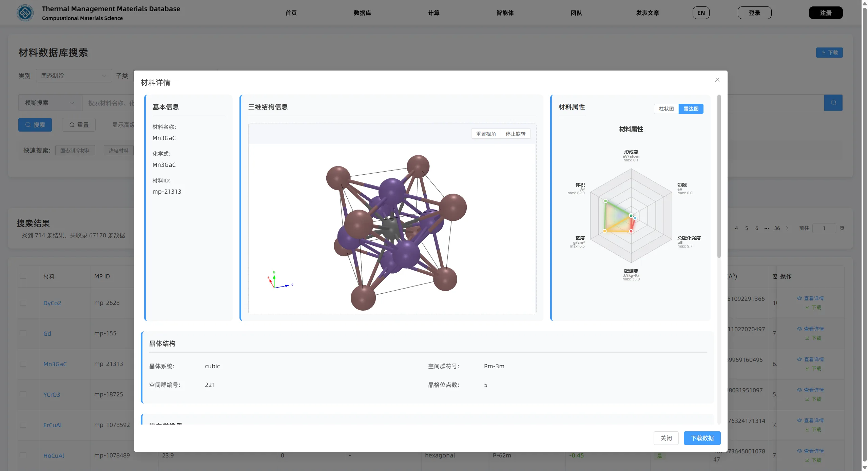
Task: Open the 首页 navigation menu item
Action: coord(290,13)
